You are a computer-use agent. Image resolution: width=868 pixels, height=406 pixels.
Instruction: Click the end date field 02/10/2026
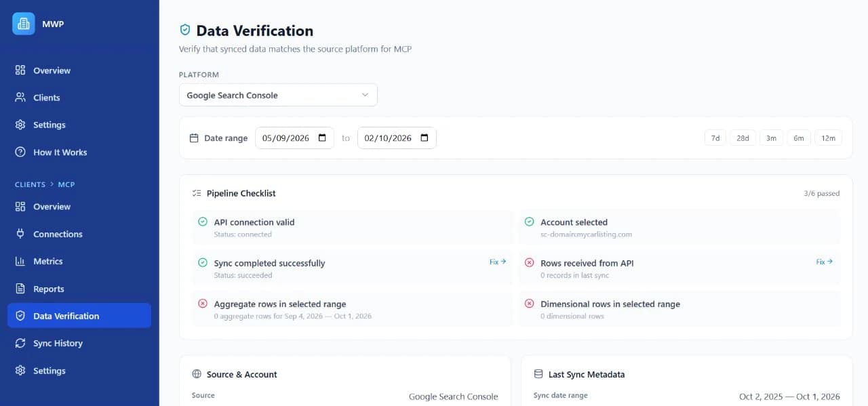pos(397,138)
